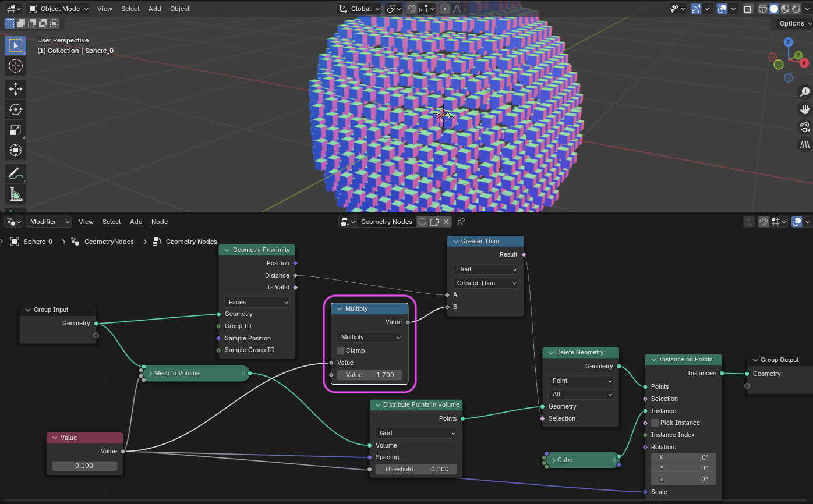Toggle the pin node tree icon
Screen dimensions: 813x504
click(x=461, y=222)
